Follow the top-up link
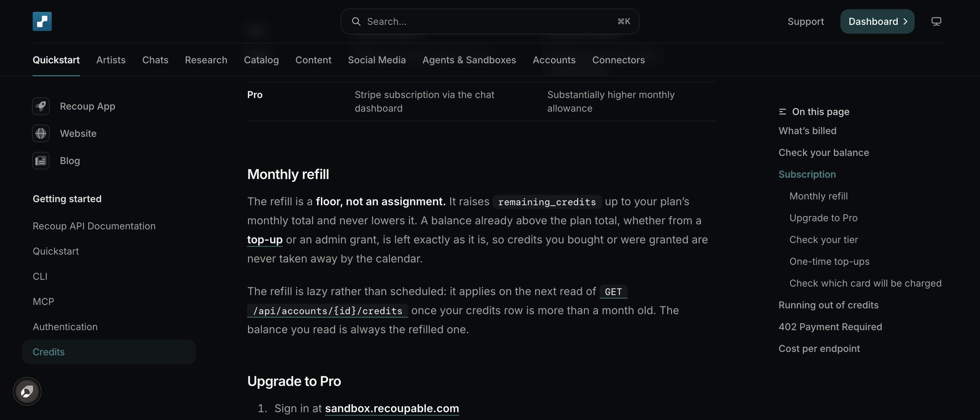 point(265,240)
